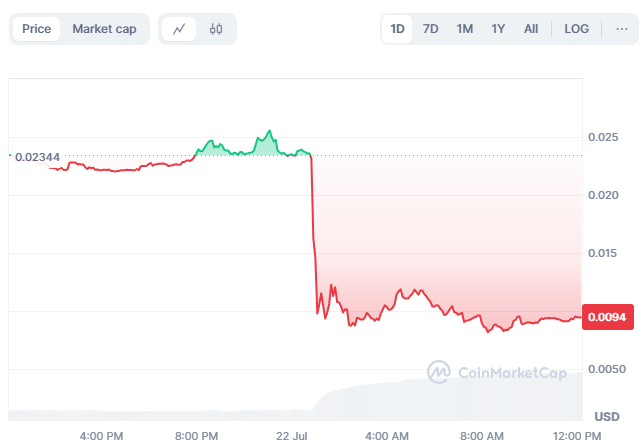Screen dimensions: 643x444
Task: Set chart range to 7D
Action: tap(431, 29)
